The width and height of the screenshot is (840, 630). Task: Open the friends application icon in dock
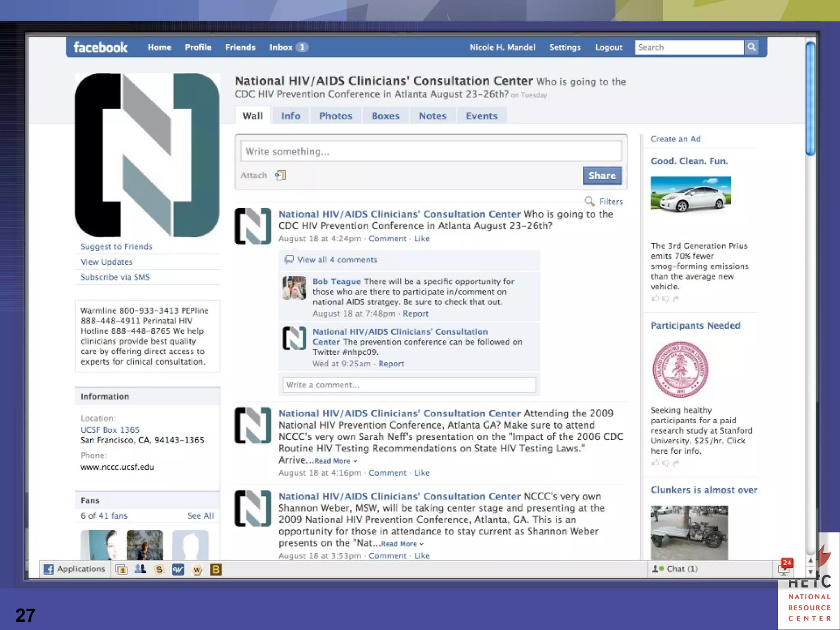(140, 569)
